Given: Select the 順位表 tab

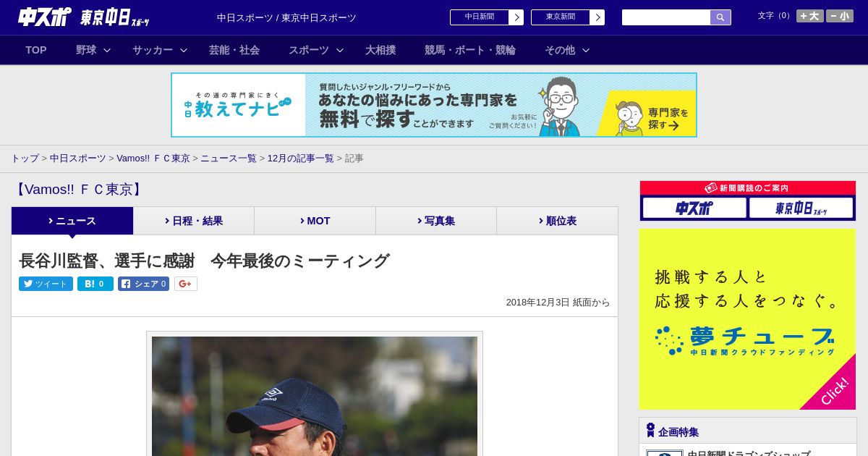Looking at the screenshot, I should (x=557, y=221).
